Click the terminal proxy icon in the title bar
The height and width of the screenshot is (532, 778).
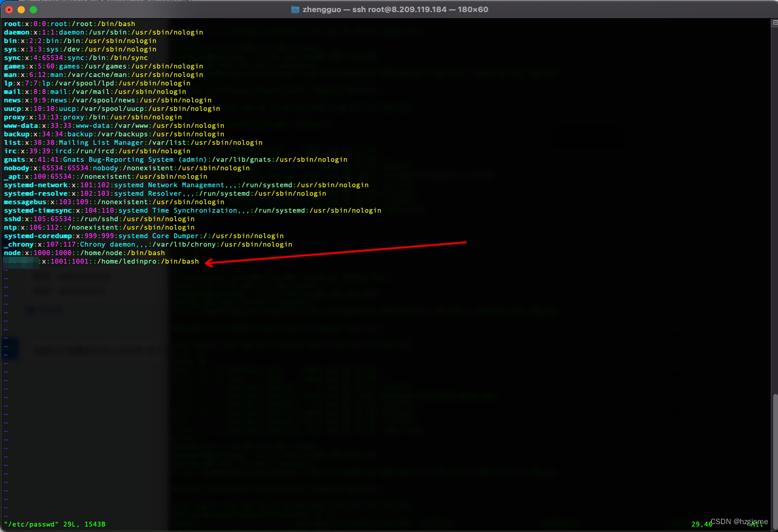294,9
